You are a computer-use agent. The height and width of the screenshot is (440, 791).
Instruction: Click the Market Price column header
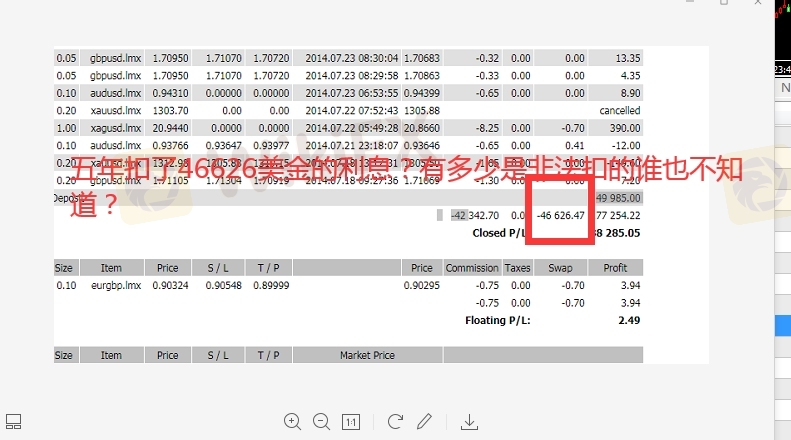tap(367, 355)
